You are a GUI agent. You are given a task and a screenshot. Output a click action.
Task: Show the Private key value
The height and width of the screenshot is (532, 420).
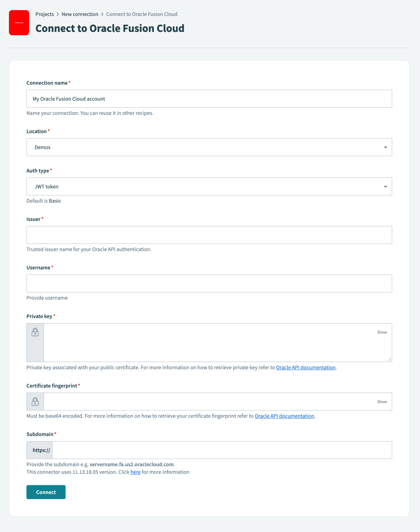[x=382, y=332]
